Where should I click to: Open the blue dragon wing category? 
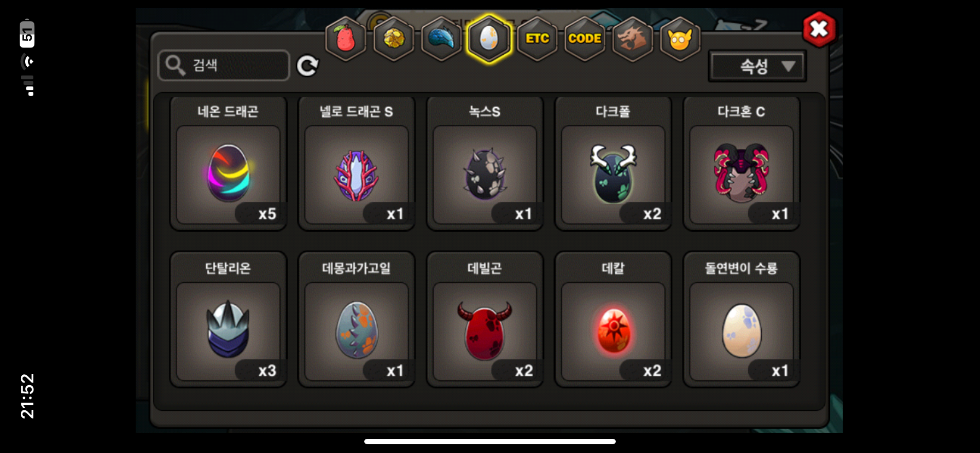pos(441,39)
